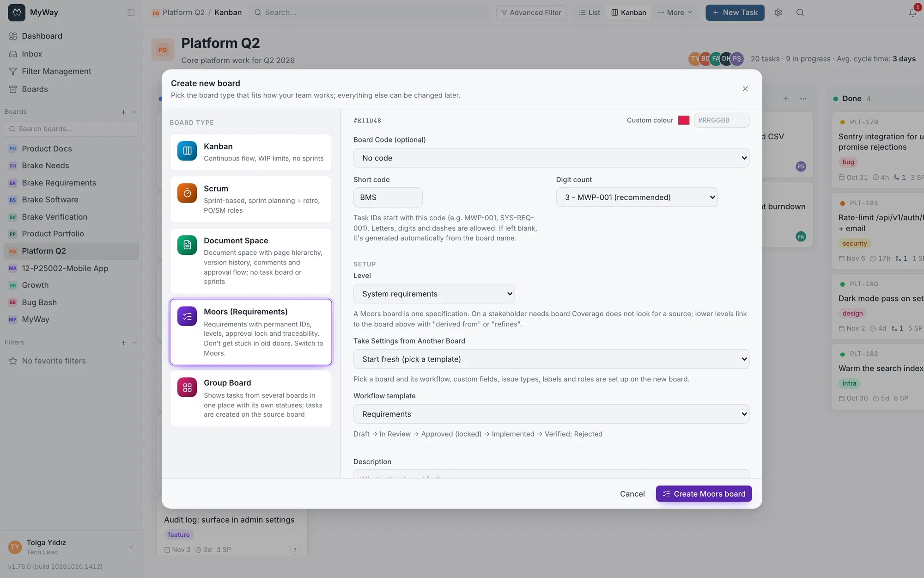Switch to the List view tab
Viewport: 924px width, 578px height.
pyautogui.click(x=590, y=12)
